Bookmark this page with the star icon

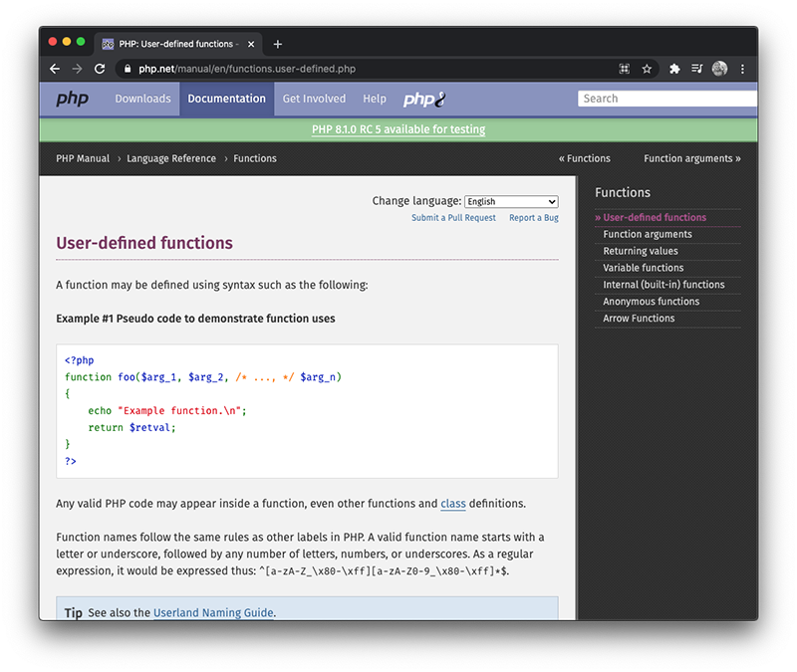[648, 69]
